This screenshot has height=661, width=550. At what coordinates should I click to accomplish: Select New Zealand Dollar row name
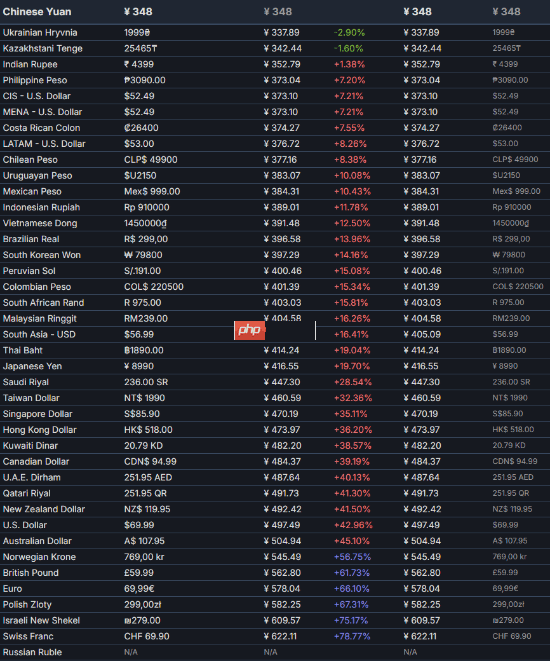(x=44, y=509)
